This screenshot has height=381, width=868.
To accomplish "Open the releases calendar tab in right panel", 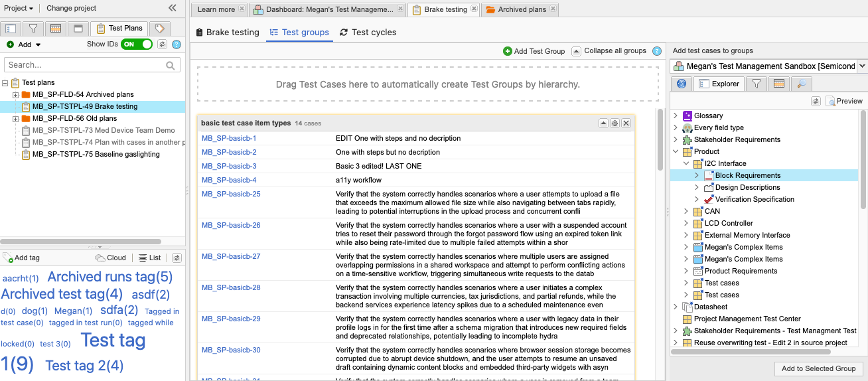I will 779,84.
